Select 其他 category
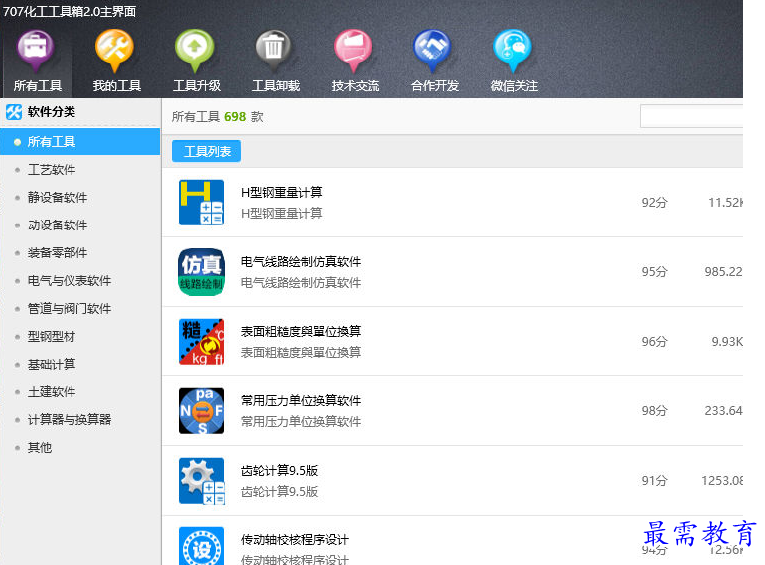This screenshot has width=765, height=565. pos(40,447)
